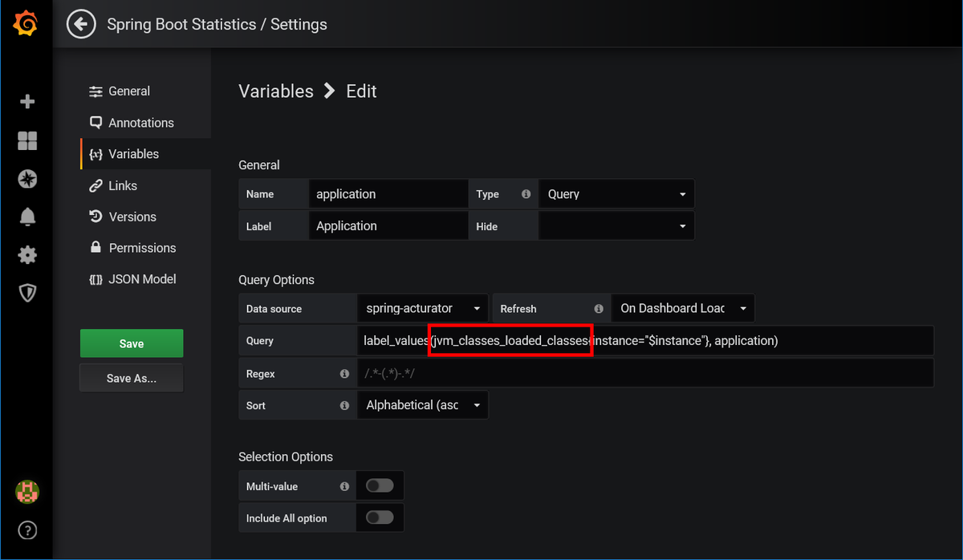This screenshot has height=560, width=963.
Task: Click the Query text field
Action: point(645,340)
